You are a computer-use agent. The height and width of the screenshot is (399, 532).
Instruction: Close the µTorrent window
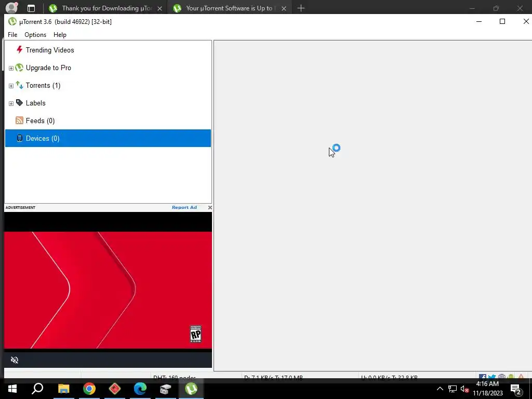pos(526,21)
